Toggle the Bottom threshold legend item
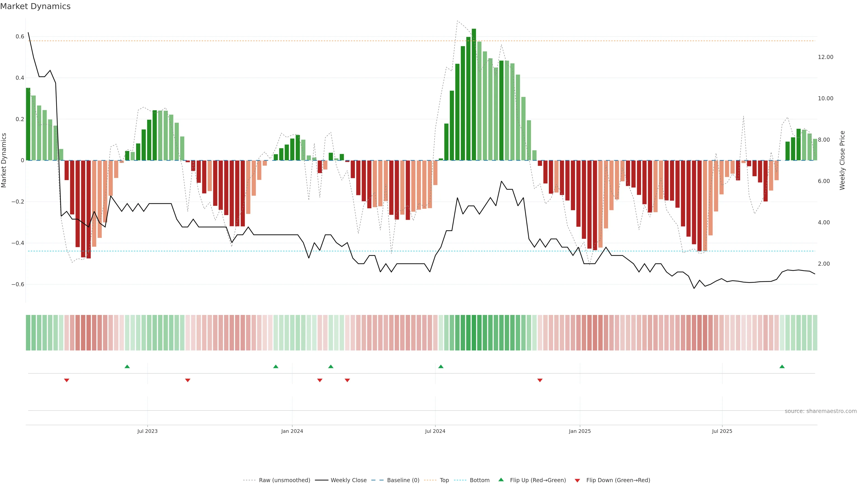The width and height of the screenshot is (868, 488). (x=479, y=480)
